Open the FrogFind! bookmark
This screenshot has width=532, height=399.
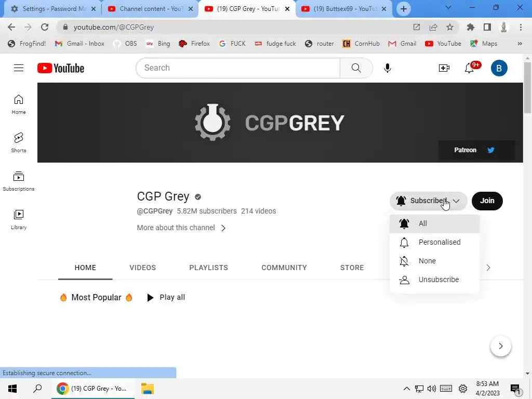click(27, 44)
